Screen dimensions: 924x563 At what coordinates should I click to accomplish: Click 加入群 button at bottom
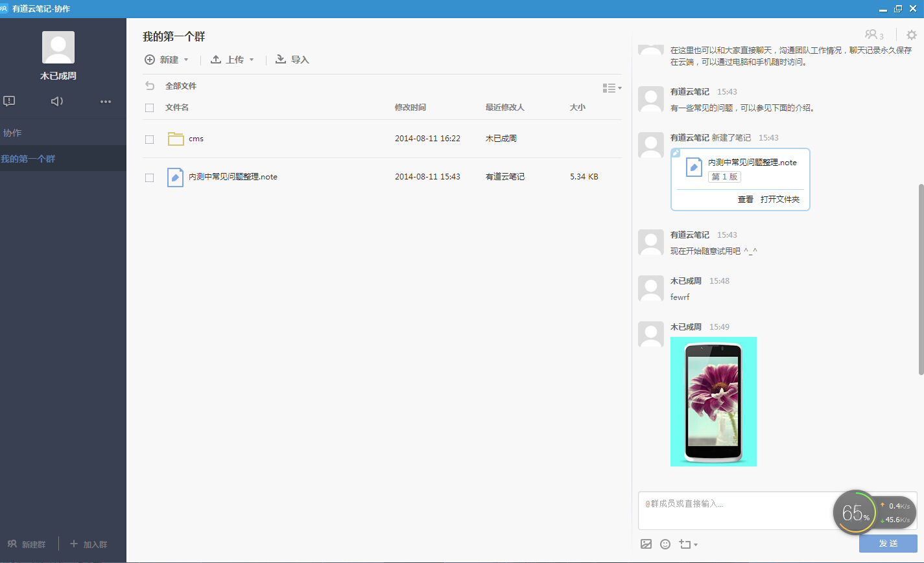pos(89,544)
